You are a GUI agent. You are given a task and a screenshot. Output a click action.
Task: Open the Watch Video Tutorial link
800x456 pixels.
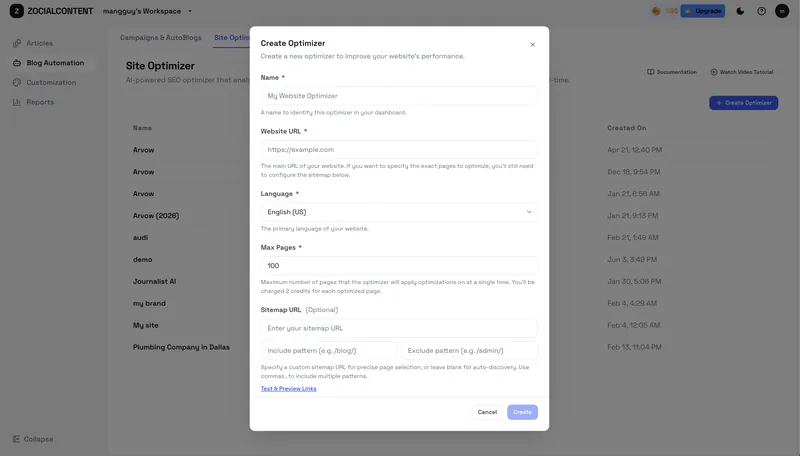[x=741, y=72]
